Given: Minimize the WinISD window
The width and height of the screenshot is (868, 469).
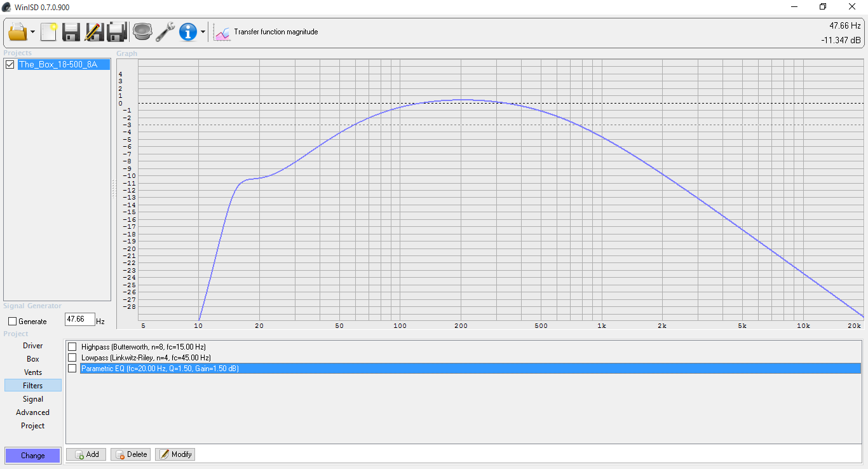Looking at the screenshot, I should click(794, 7).
